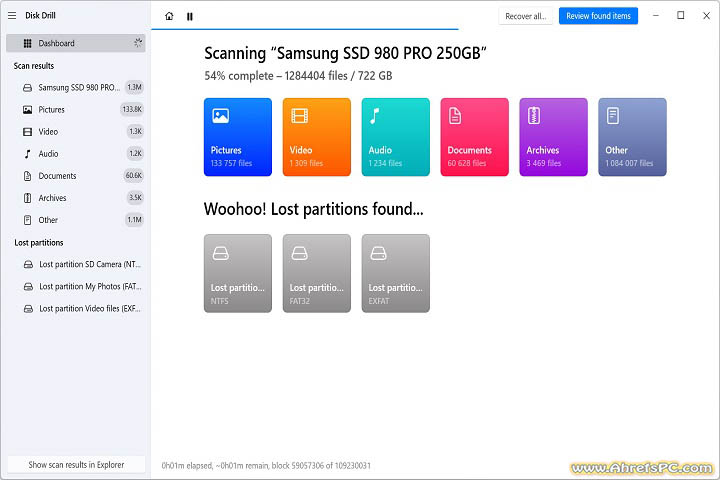
Task: Click drive icon of Lost partition SD Camera
Action: [28, 265]
